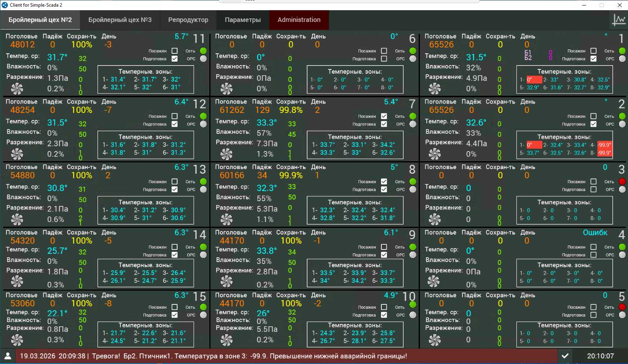Open the Репродуктор tab

pyautogui.click(x=188, y=20)
